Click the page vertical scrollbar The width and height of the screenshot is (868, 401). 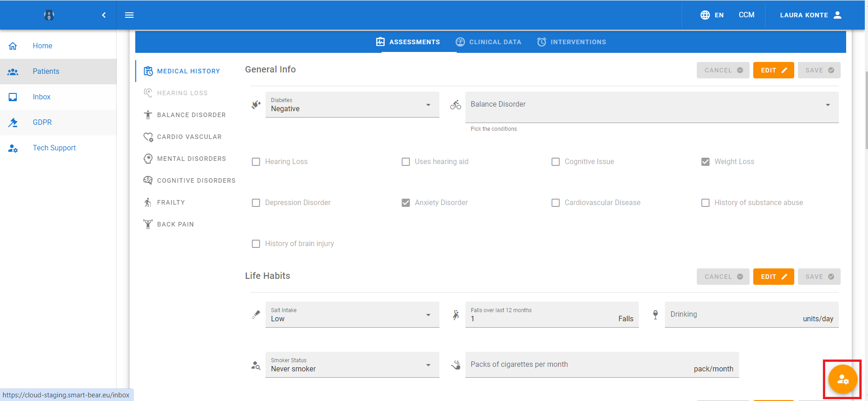pos(866,109)
